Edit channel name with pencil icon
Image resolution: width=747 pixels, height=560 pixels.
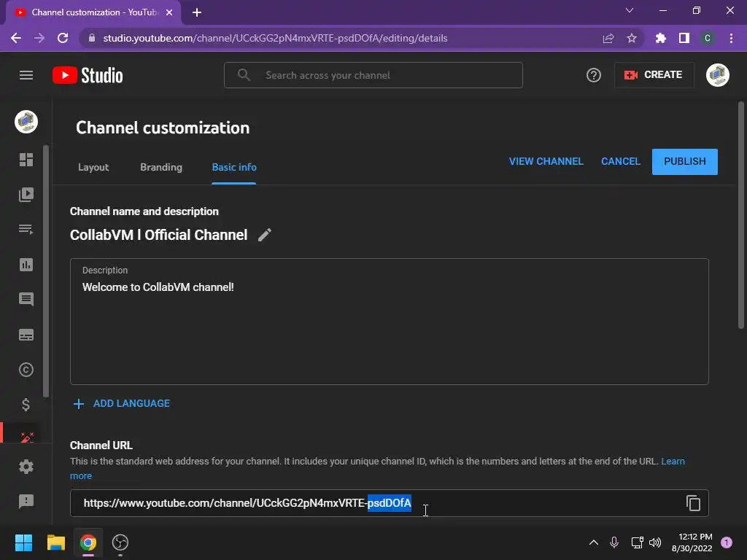(x=265, y=235)
